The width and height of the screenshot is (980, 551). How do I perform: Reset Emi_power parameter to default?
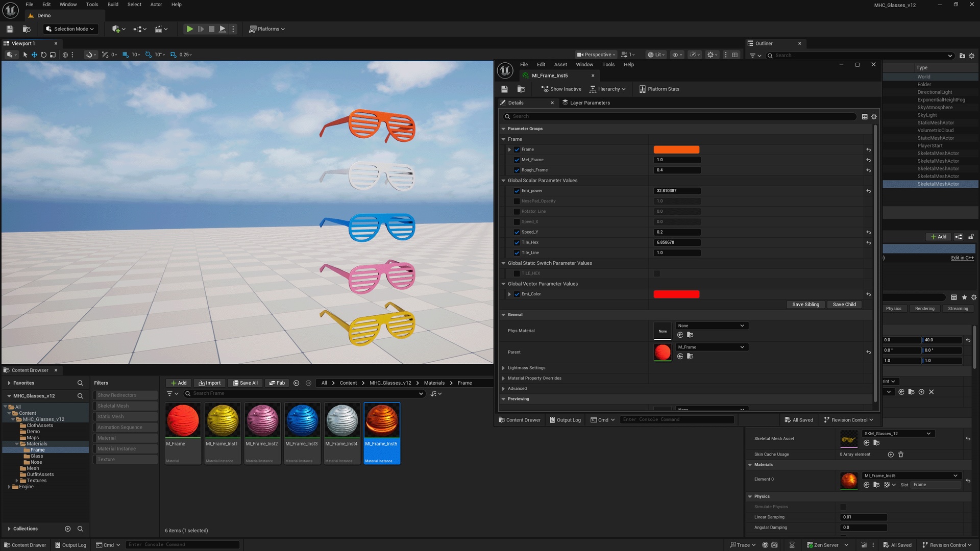868,191
